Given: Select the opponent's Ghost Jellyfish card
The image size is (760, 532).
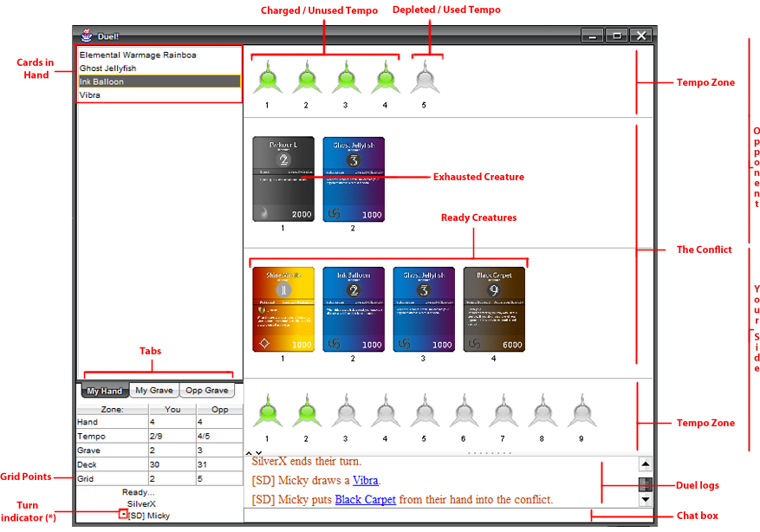Looking at the screenshot, I should pyautogui.click(x=354, y=178).
